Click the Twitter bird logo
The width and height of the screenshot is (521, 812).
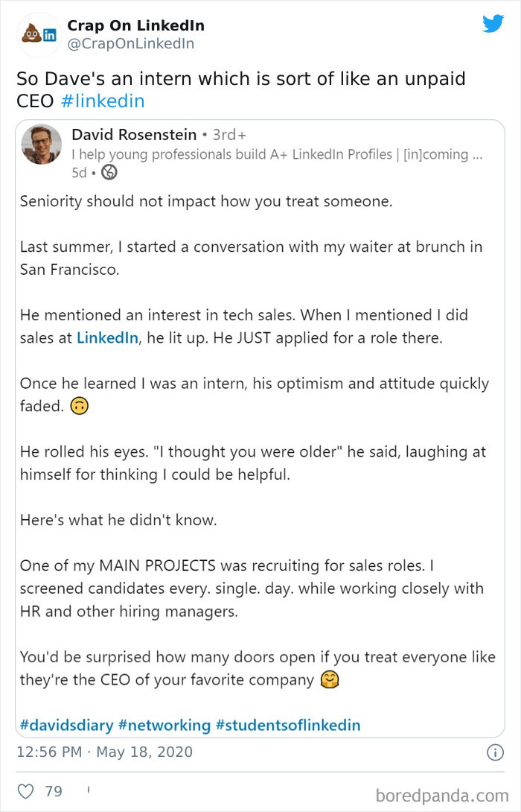pos(493,25)
